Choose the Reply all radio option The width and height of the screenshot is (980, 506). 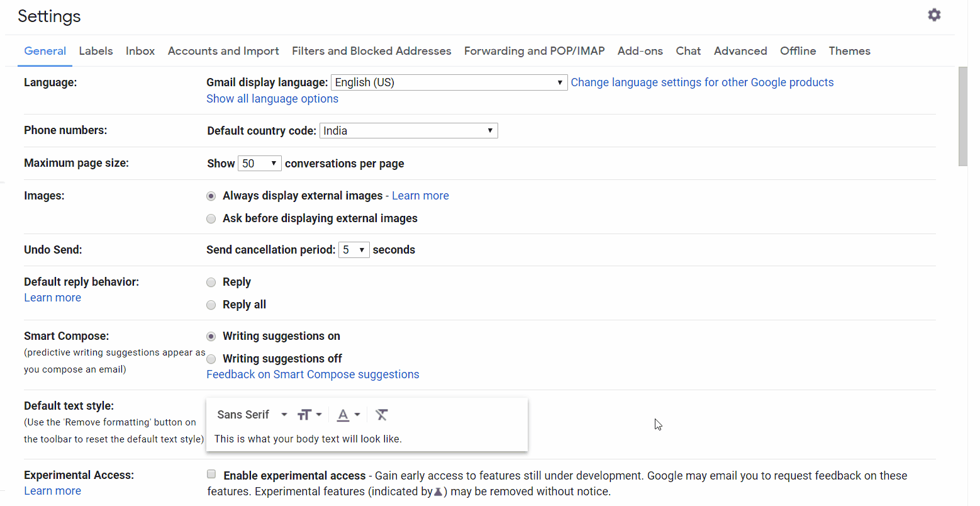tap(211, 305)
